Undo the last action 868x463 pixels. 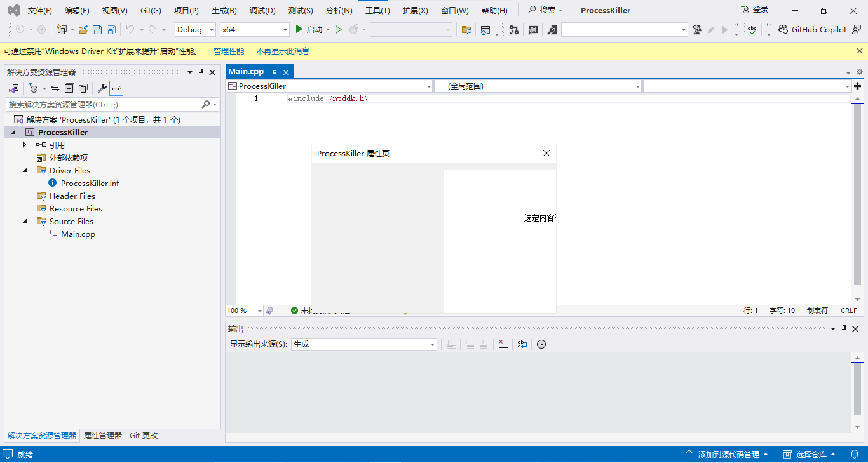[130, 29]
